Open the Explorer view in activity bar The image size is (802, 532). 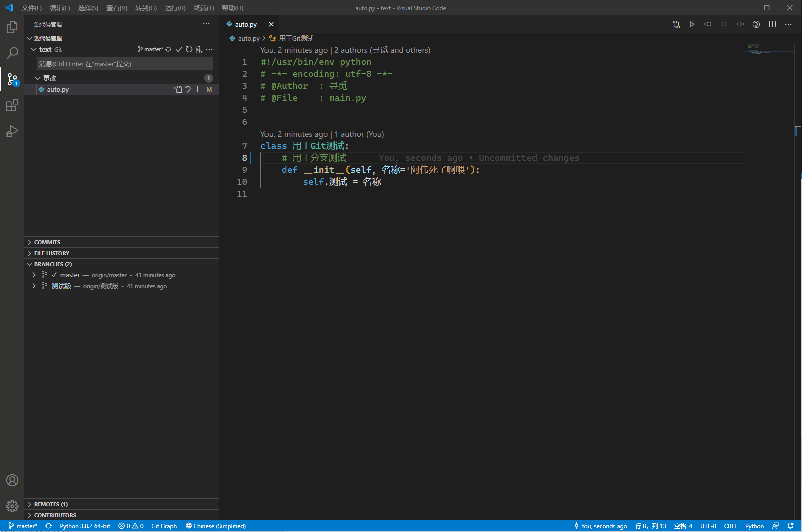pos(12,27)
